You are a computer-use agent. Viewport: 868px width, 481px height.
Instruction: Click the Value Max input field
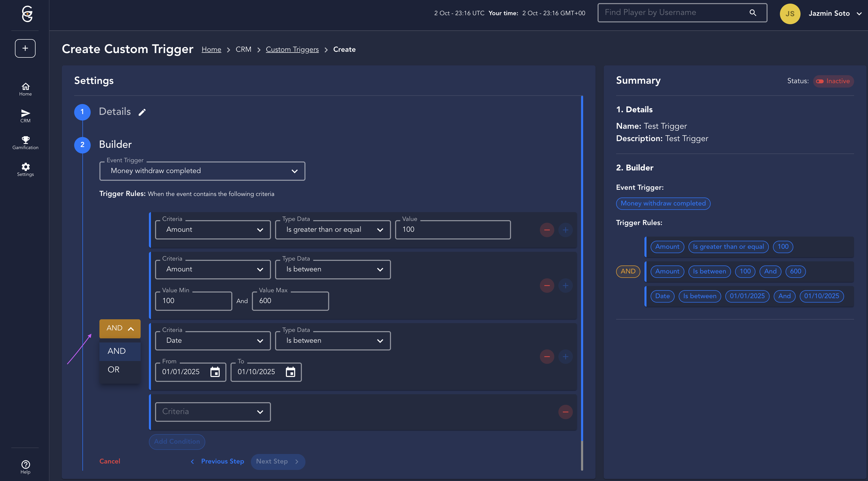(290, 301)
